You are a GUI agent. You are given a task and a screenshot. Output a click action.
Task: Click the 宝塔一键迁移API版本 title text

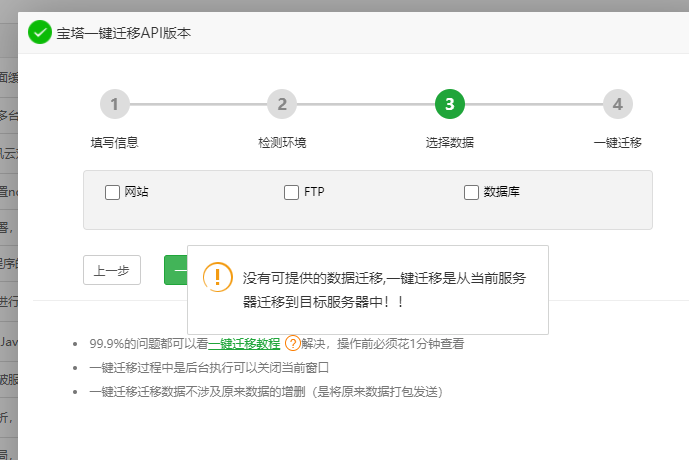coord(123,33)
